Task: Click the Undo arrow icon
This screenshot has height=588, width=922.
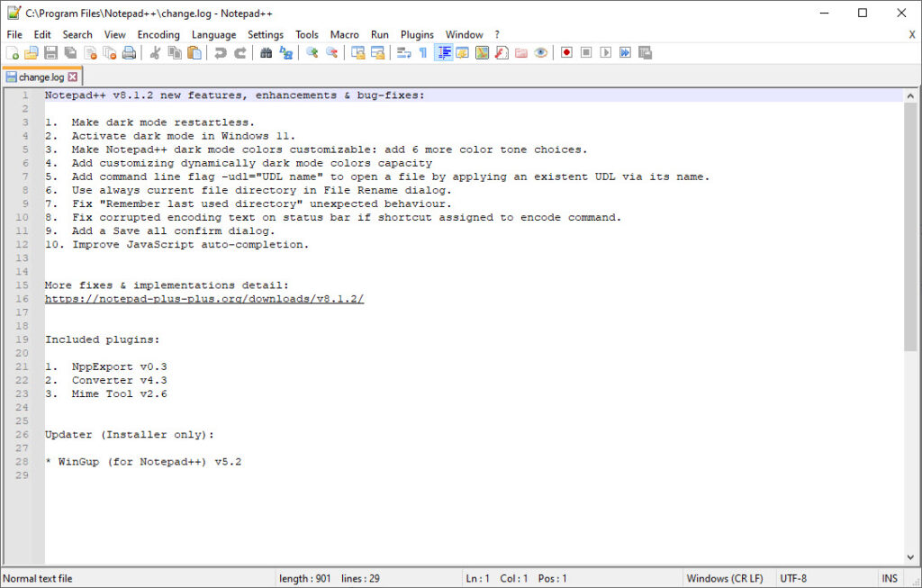Action: coord(221,53)
